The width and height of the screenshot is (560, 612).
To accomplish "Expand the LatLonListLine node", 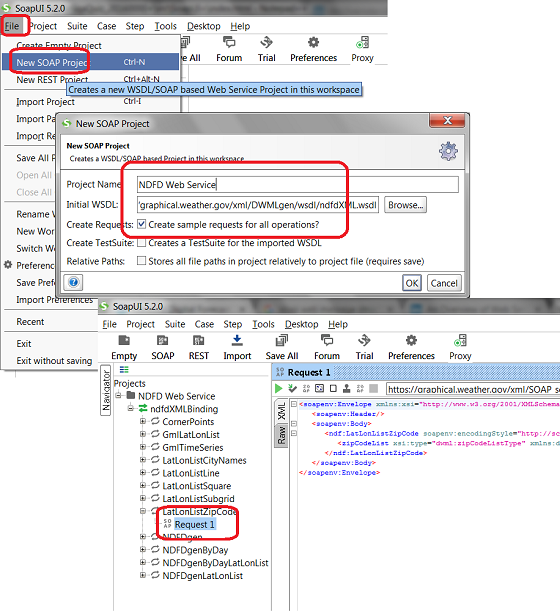I will 143,473.
